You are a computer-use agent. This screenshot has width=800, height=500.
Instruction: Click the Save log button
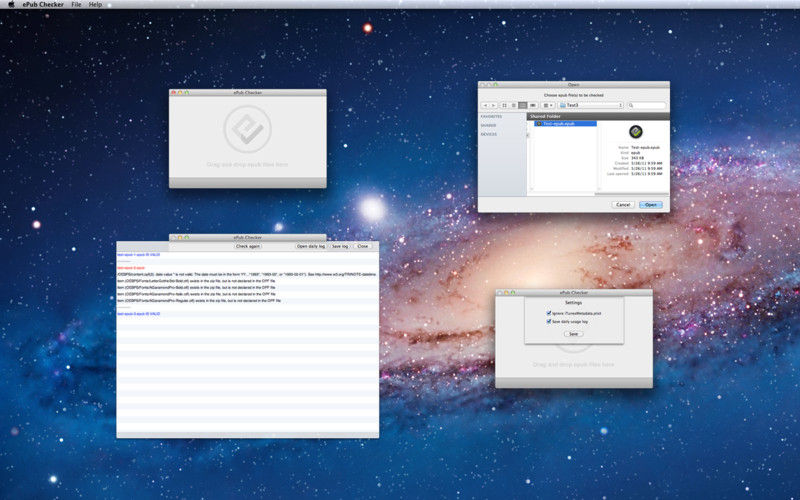pyautogui.click(x=340, y=246)
